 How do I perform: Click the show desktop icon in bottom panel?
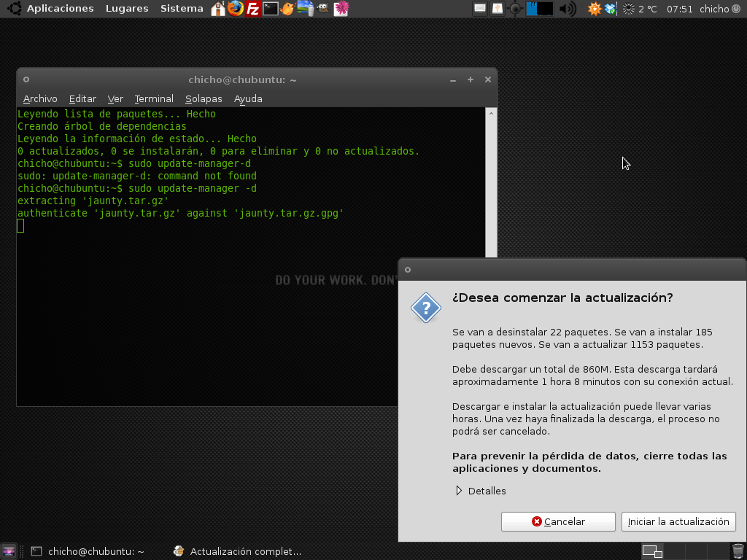pos(9,551)
